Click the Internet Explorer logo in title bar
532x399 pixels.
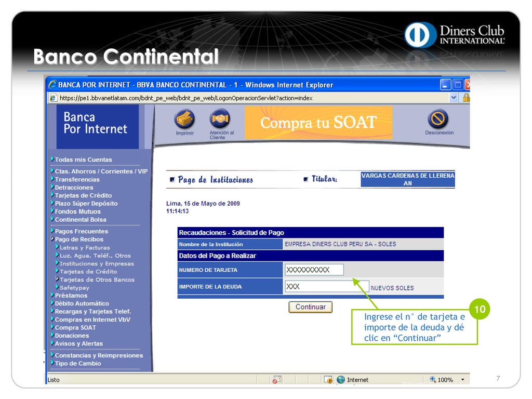coord(52,84)
